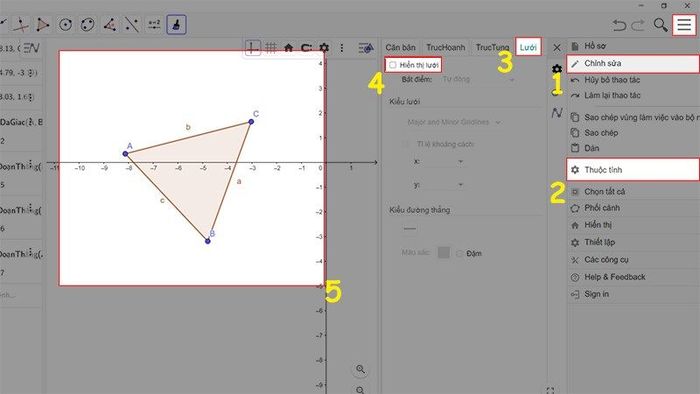Choose the Sao chép menu entry
This screenshot has width=700, height=394.
tap(633, 133)
